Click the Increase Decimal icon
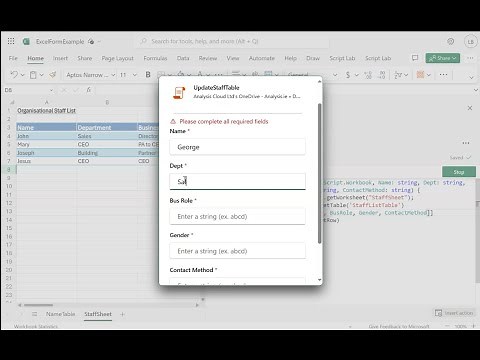This screenshot has height=360, width=480. pos(368,75)
